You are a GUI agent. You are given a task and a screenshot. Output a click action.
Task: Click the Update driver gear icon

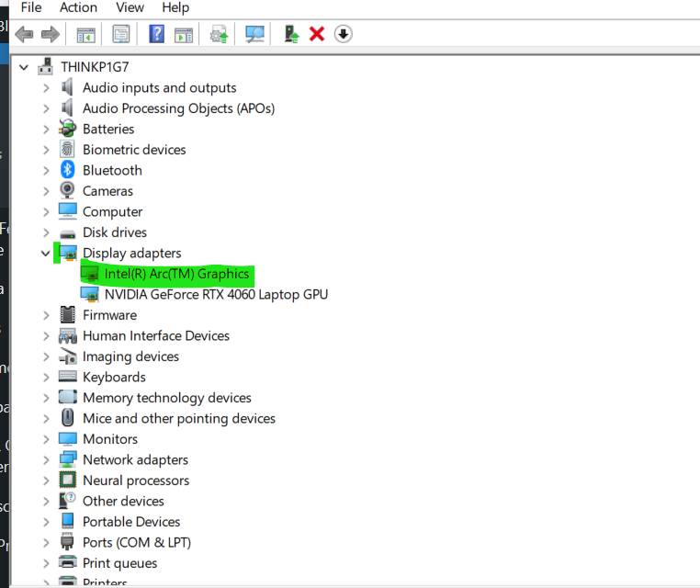pyautogui.click(x=219, y=34)
